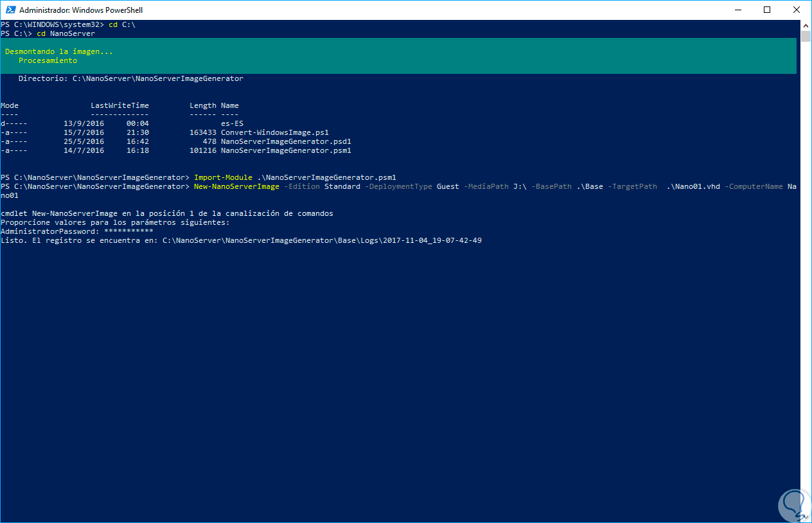Click the file length value '101216'
Image resolution: width=812 pixels, height=523 pixels.
point(203,150)
